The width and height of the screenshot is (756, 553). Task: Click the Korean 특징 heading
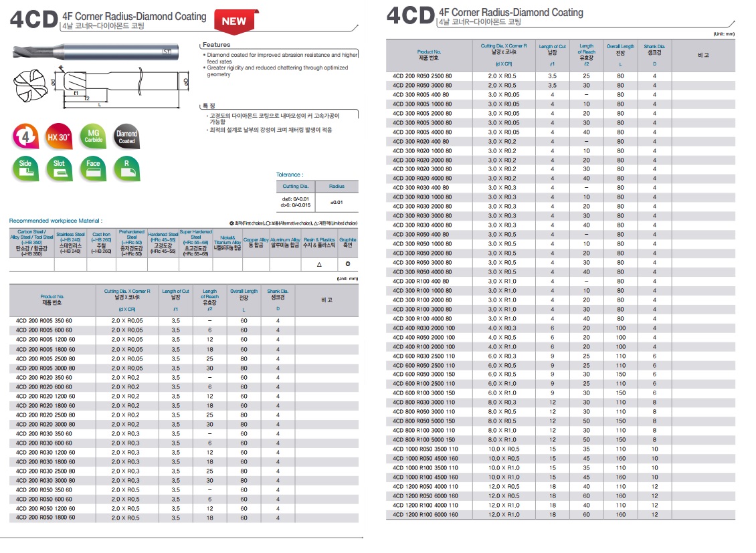(208, 106)
